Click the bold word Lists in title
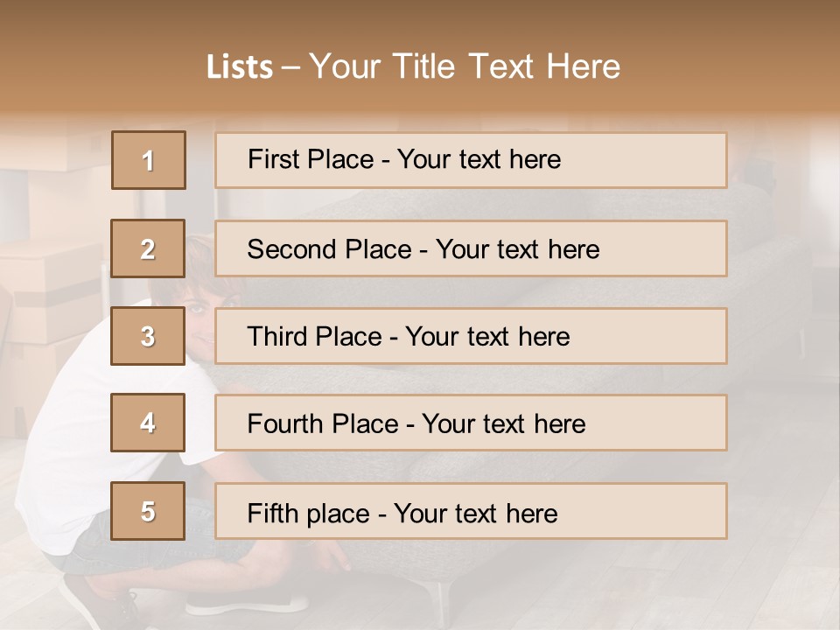 pyautogui.click(x=239, y=67)
